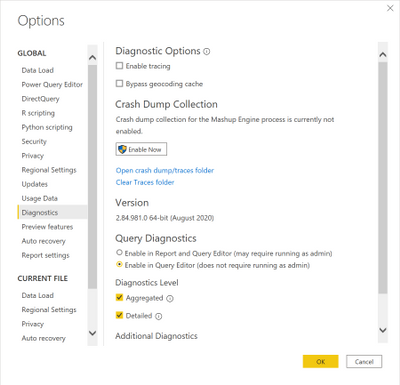Open Python scripting options
The image size is (400, 385).
point(47,127)
